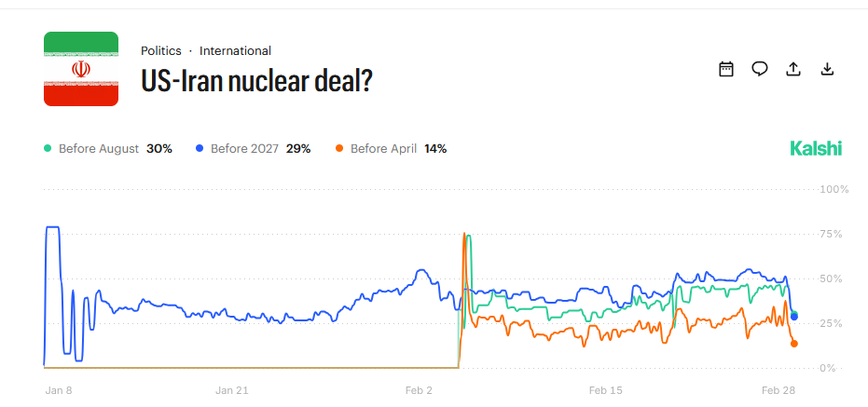
Task: Click the orange endpoint marker on chart
Action: coord(794,344)
